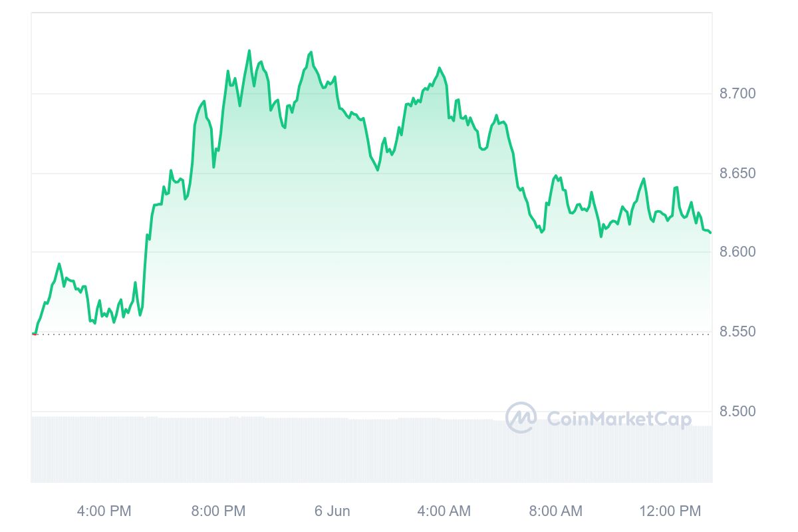
Task: Click the 8.600 price axis label
Action: coord(738,252)
